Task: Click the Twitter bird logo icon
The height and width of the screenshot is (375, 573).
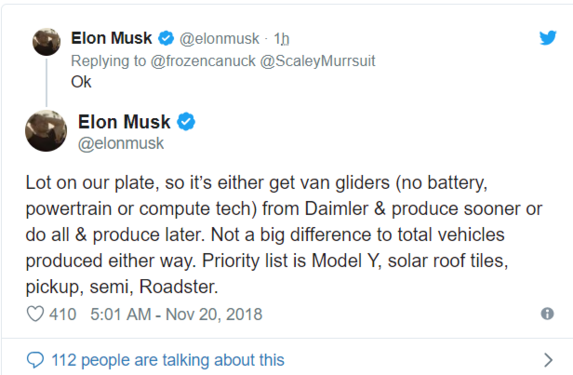Action: click(548, 37)
